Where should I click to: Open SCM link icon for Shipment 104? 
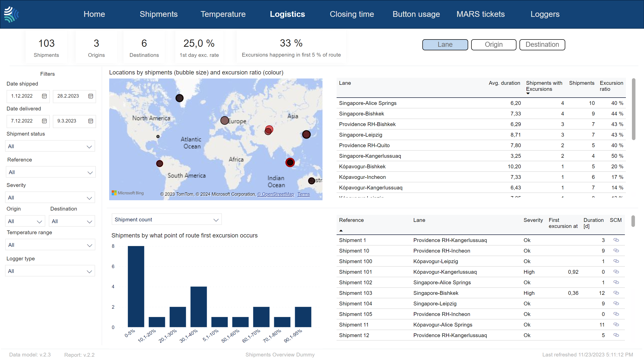click(x=616, y=303)
